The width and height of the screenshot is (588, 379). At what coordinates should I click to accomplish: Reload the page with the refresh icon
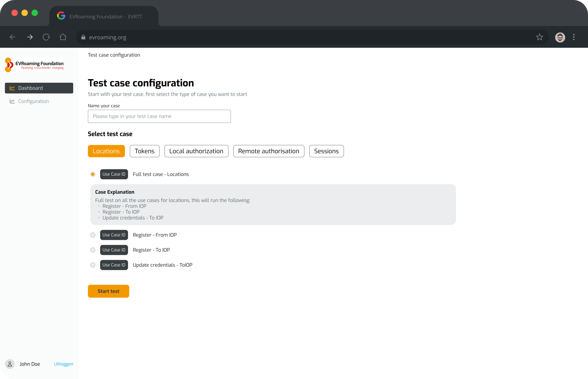[46, 37]
